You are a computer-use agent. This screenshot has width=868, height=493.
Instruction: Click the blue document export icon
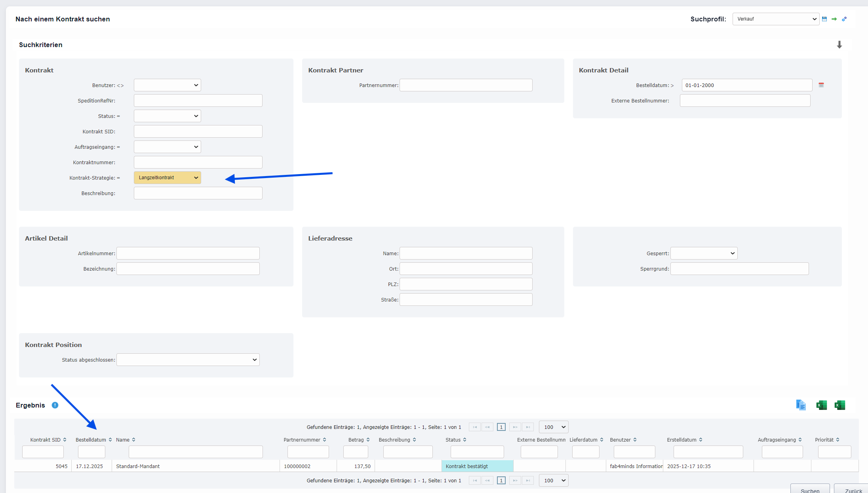pyautogui.click(x=801, y=405)
